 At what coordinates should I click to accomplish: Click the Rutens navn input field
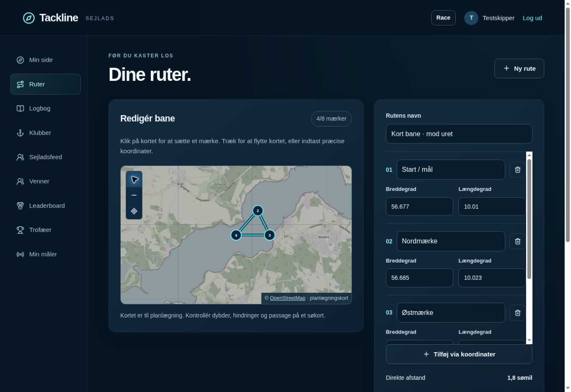coord(459,134)
